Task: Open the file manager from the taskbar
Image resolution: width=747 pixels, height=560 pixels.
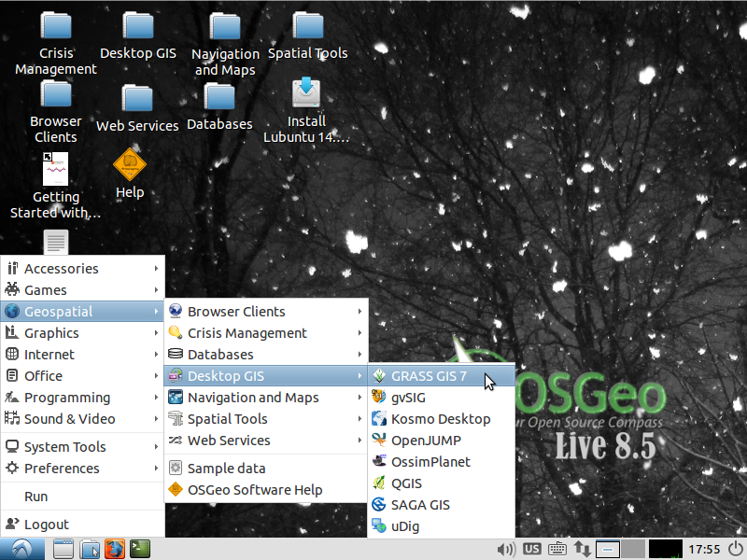Action: 89,549
